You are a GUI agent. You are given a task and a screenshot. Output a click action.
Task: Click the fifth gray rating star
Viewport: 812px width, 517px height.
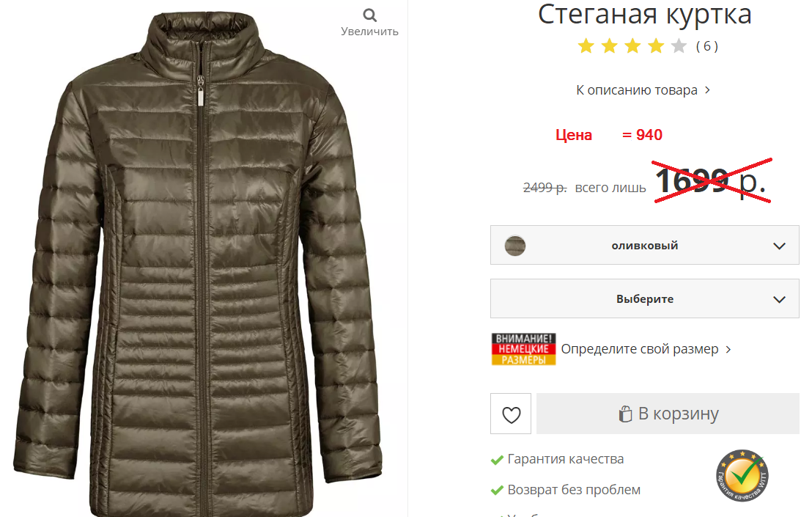tap(679, 46)
